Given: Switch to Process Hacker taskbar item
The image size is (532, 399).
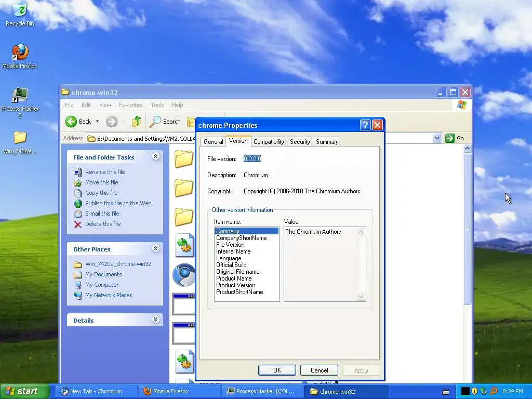Looking at the screenshot, I should (262, 392).
